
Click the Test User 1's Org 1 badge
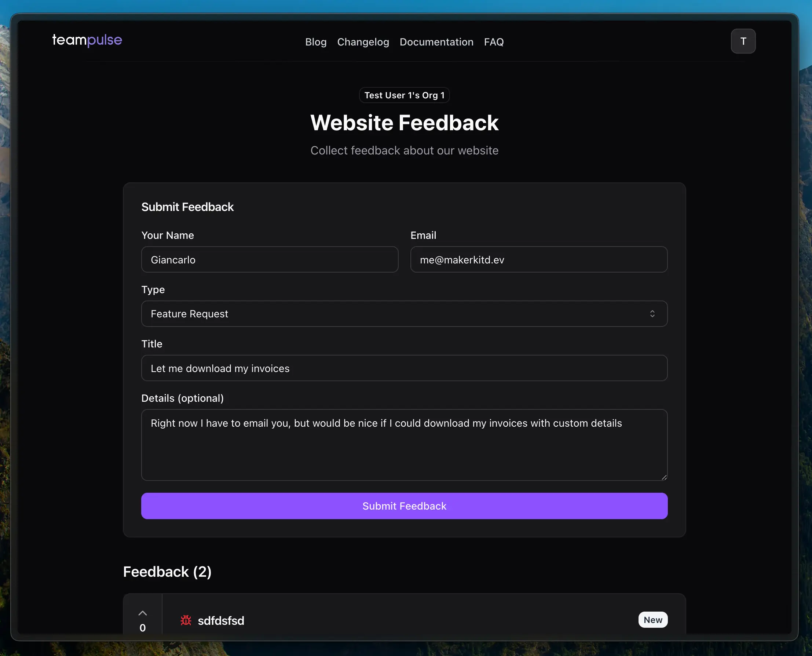click(404, 95)
